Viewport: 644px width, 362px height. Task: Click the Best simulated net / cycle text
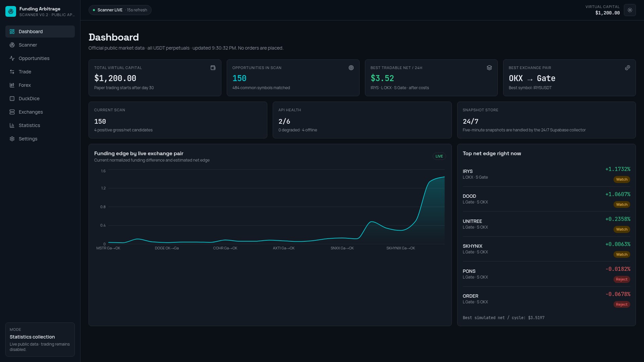pos(503,318)
